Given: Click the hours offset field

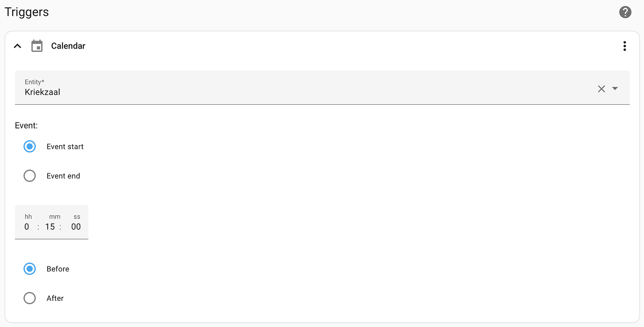Looking at the screenshot, I should 27,227.
